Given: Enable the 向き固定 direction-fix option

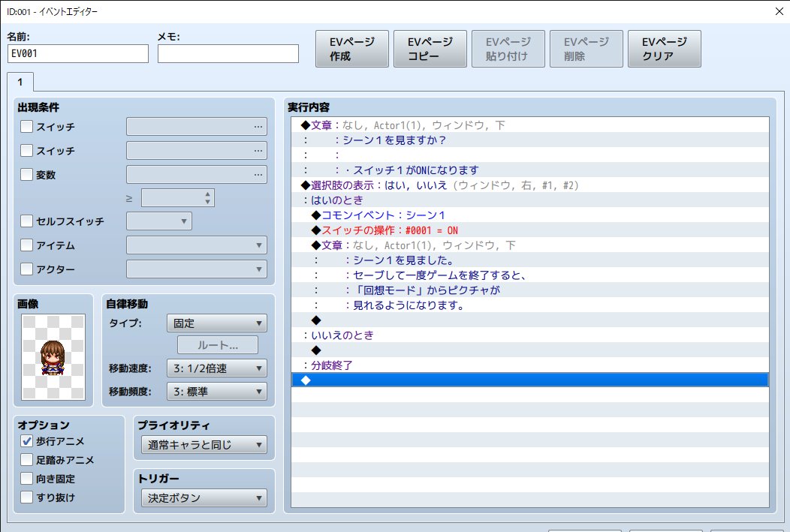Looking at the screenshot, I should point(27,479).
